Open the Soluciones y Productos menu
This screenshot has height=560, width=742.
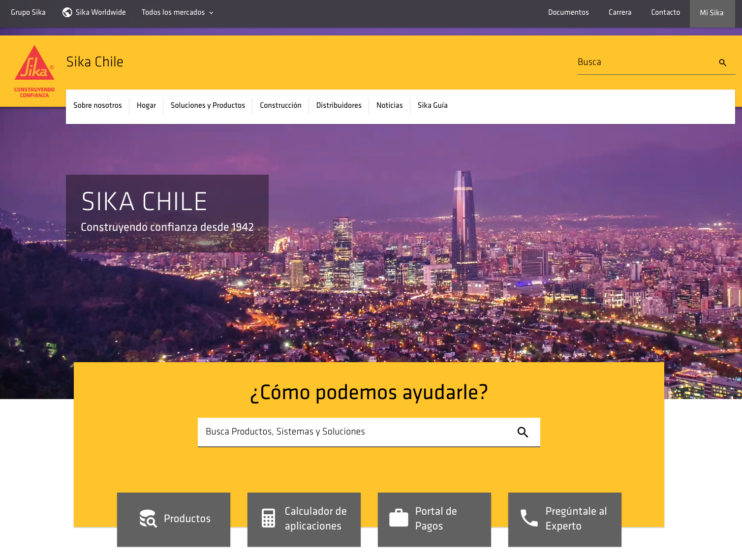(208, 105)
